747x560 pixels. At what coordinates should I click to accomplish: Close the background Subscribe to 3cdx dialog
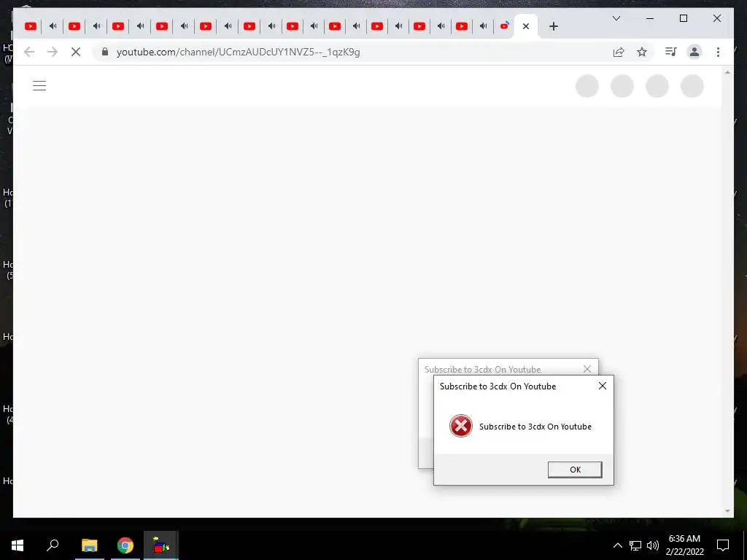tap(587, 369)
